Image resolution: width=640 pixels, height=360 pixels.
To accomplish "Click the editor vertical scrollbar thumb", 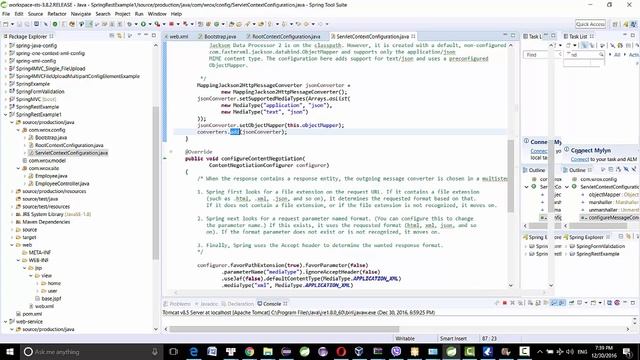I will click(511, 176).
